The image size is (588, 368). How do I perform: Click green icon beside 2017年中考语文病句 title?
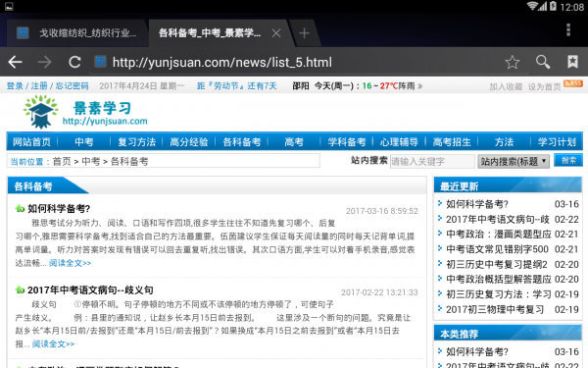[x=20, y=289]
